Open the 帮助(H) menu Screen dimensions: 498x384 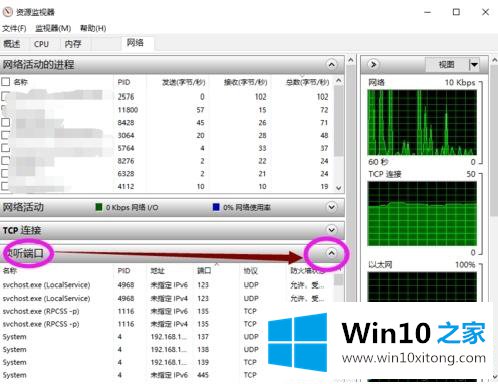coord(93,28)
